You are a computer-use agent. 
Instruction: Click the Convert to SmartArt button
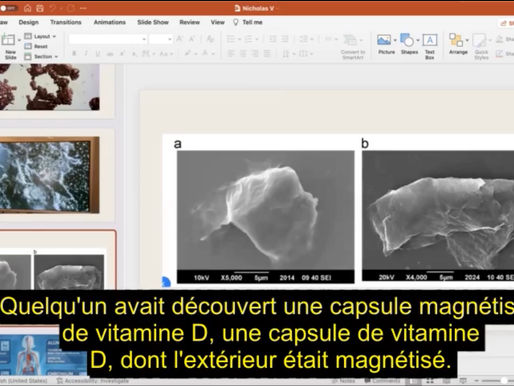[x=353, y=47]
